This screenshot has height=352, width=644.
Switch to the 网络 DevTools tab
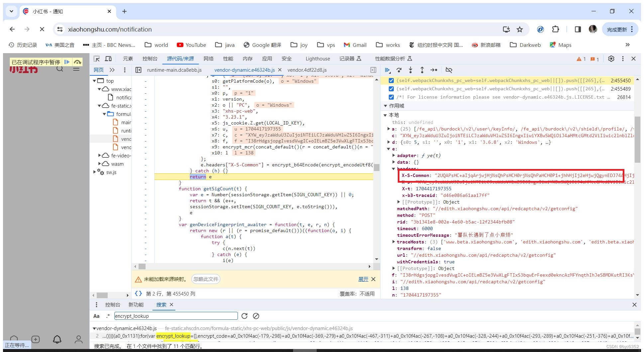[208, 58]
